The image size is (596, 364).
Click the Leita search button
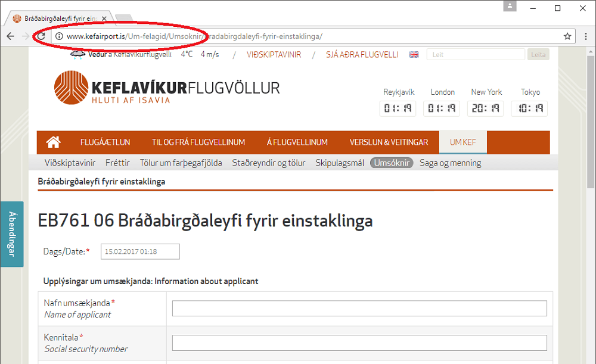pyautogui.click(x=538, y=54)
